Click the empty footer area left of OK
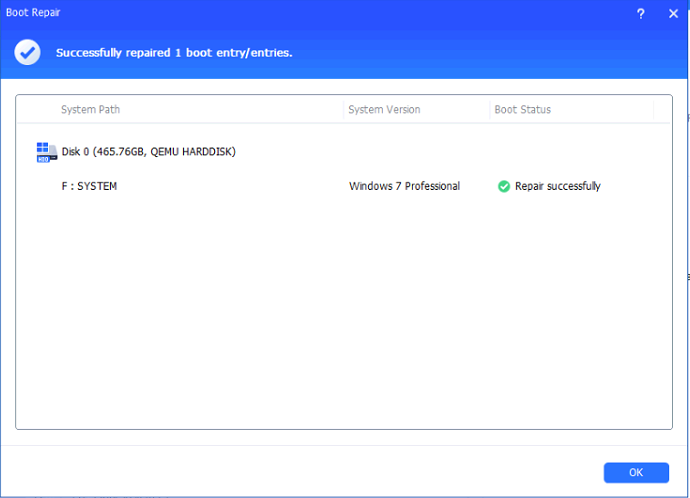Viewport: 690px width, 498px height. point(300,472)
